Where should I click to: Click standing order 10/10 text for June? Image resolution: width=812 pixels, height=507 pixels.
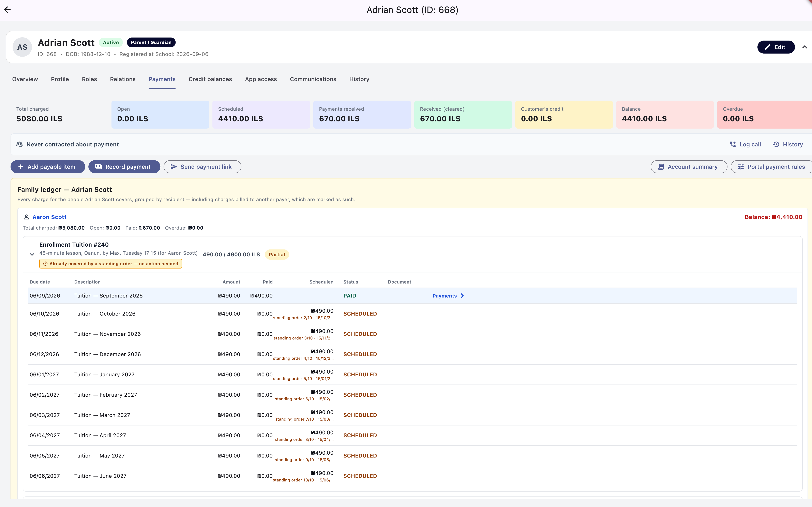[x=303, y=480]
